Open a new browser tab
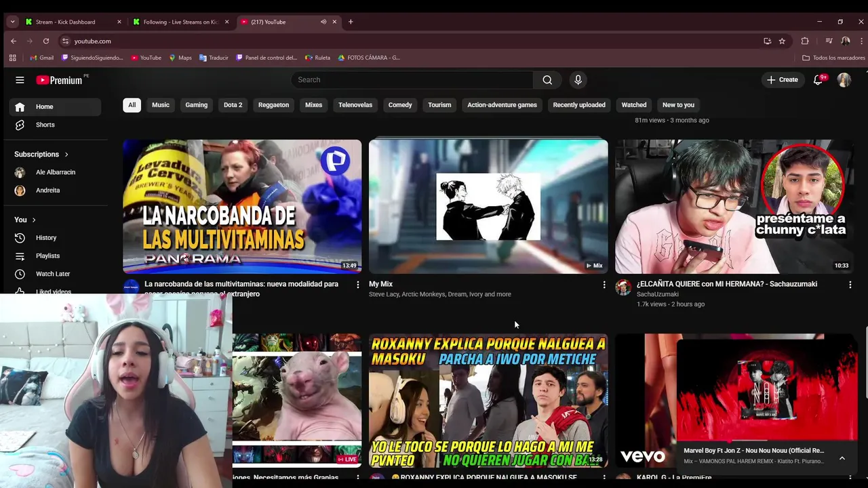Viewport: 868px width, 488px height. 351,22
